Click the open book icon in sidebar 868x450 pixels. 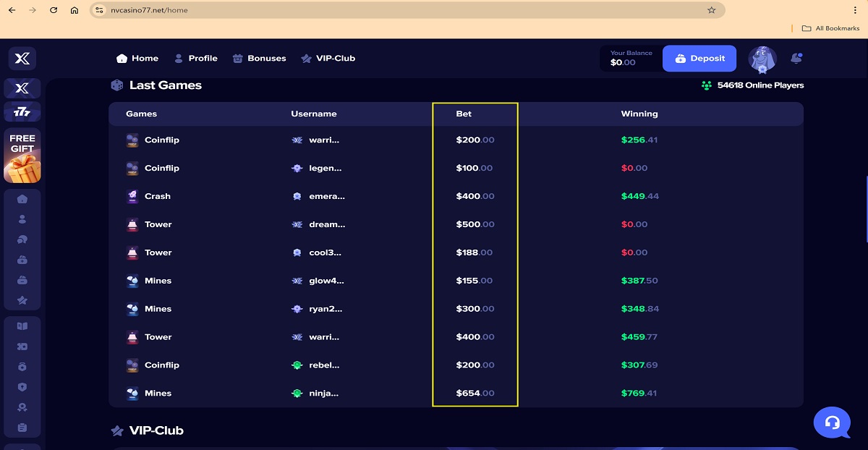click(x=22, y=326)
